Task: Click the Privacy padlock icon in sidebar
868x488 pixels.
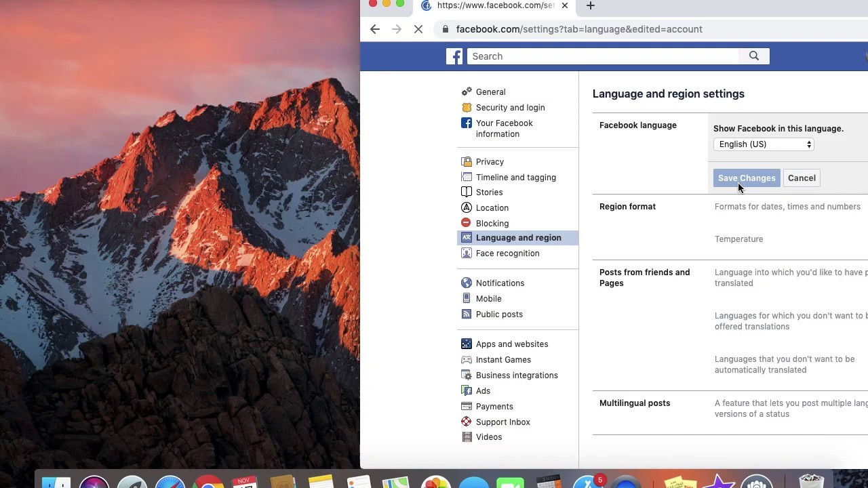Action: [x=467, y=161]
